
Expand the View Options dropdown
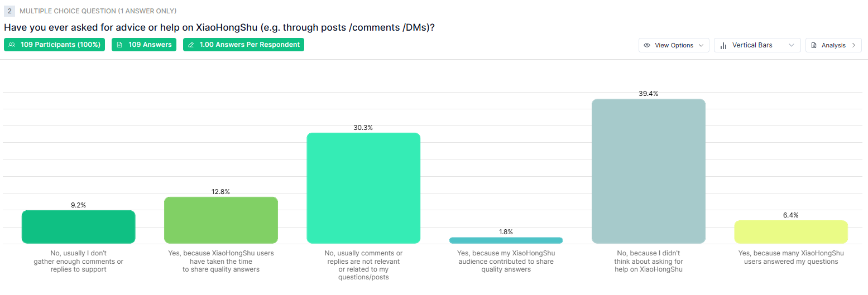point(674,45)
